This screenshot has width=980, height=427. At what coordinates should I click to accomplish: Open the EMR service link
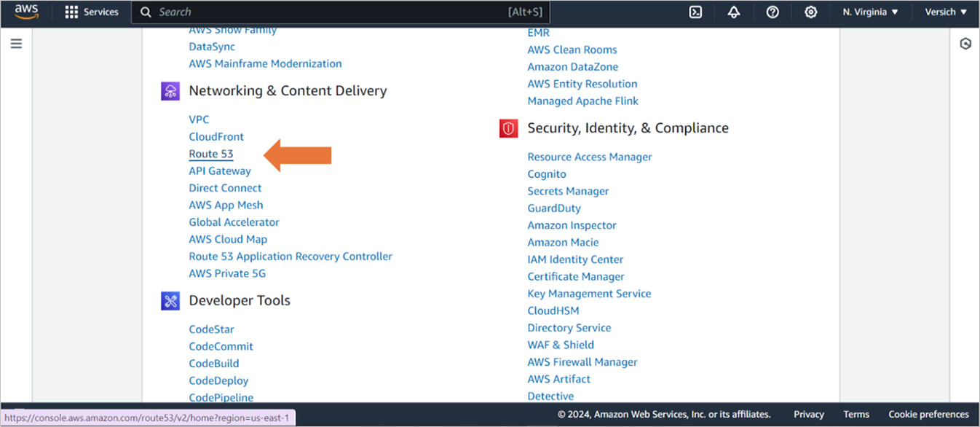(539, 33)
